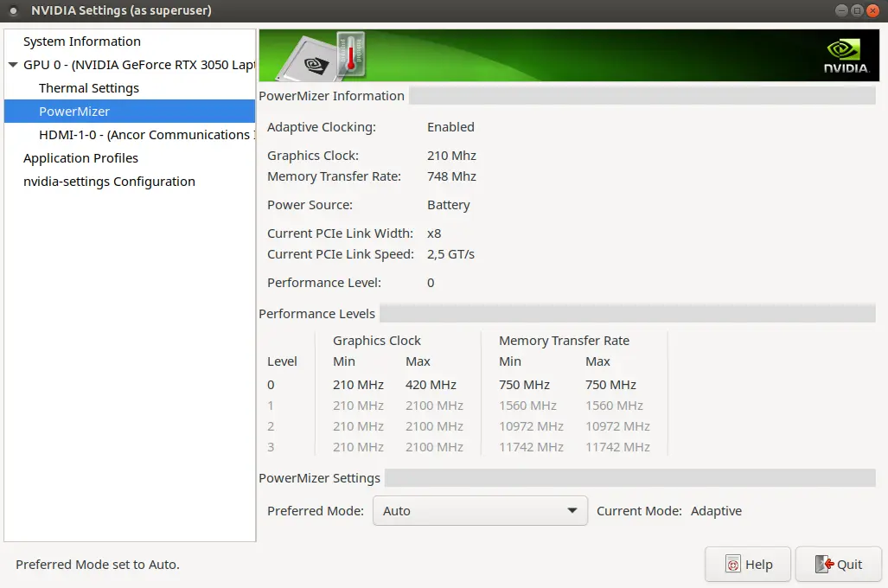This screenshot has width=888, height=588.
Task: Click the Memory Transfer Rate '748 Mhz' value
Action: pos(451,176)
